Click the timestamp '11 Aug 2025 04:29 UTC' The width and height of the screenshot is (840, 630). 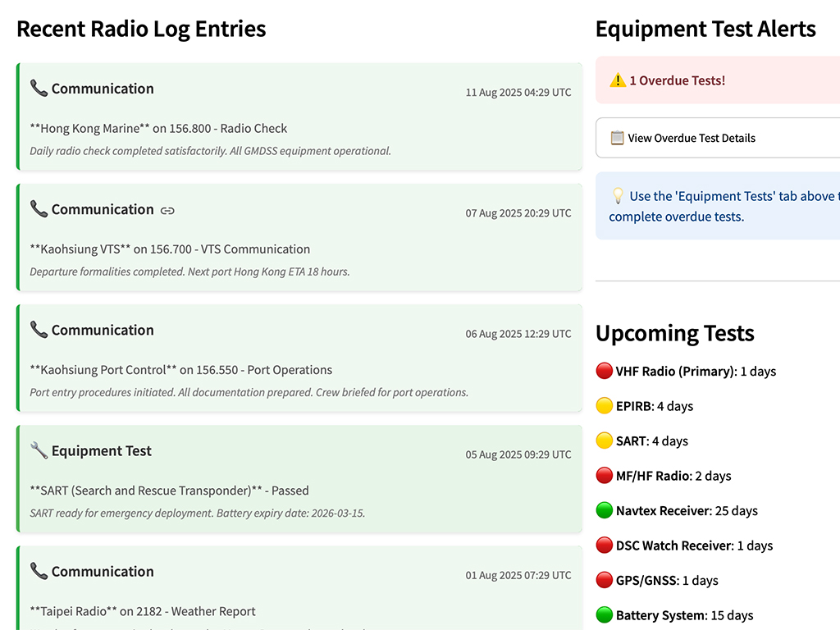(x=518, y=92)
